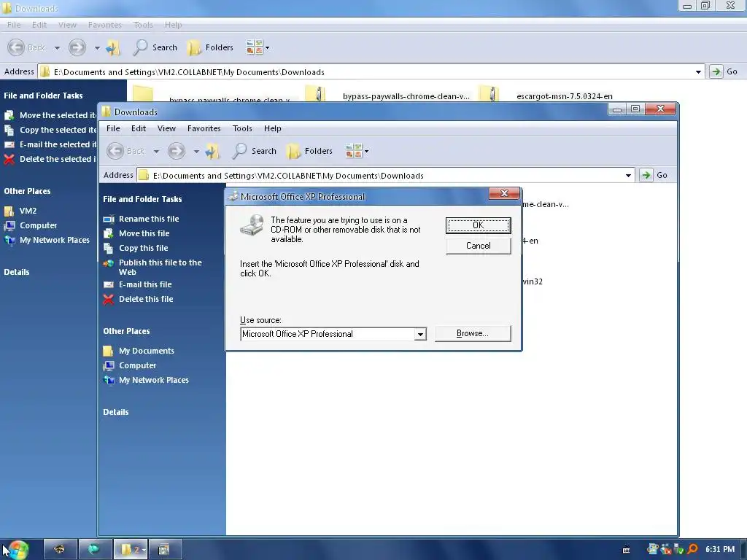
Task: Click the Windows Start button
Action: [18, 550]
